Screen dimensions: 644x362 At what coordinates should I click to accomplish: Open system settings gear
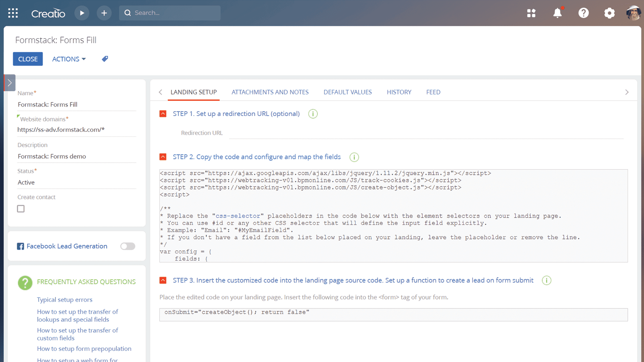(x=609, y=13)
